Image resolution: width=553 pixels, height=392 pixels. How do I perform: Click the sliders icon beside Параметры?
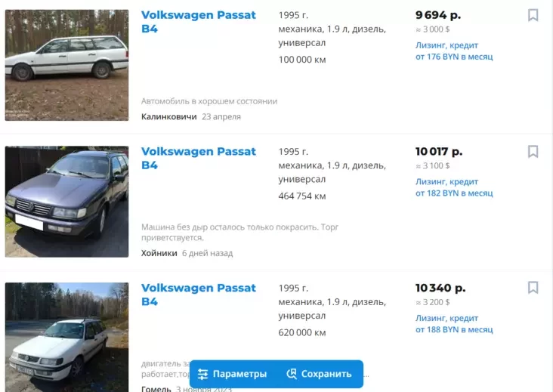(202, 374)
